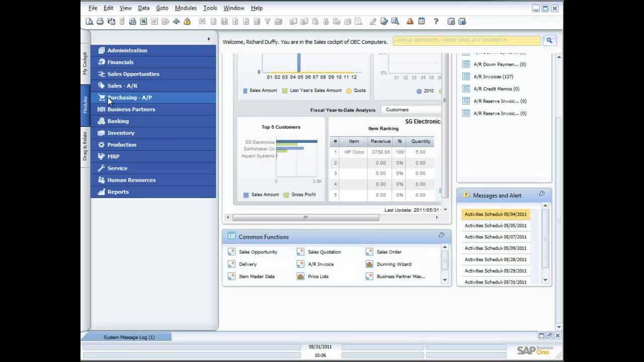Switch to the My Cockpit side tab
644x362 pixels.
pos(85,63)
